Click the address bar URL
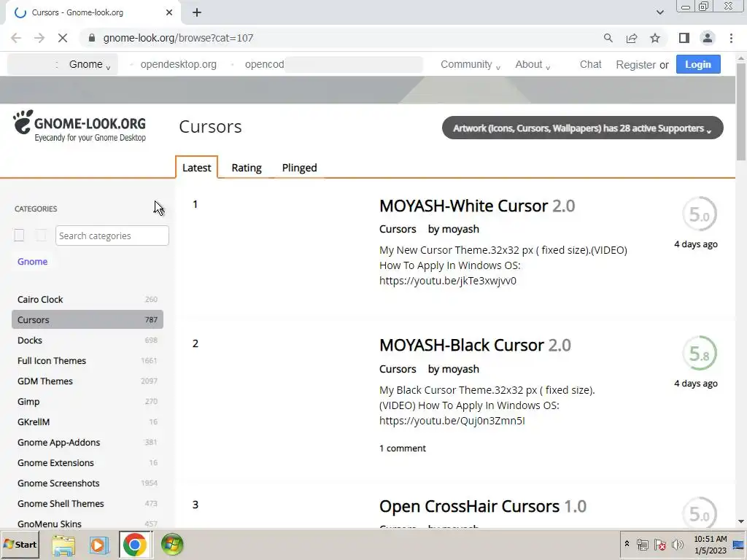Viewport: 747px width, 560px height. (x=178, y=38)
